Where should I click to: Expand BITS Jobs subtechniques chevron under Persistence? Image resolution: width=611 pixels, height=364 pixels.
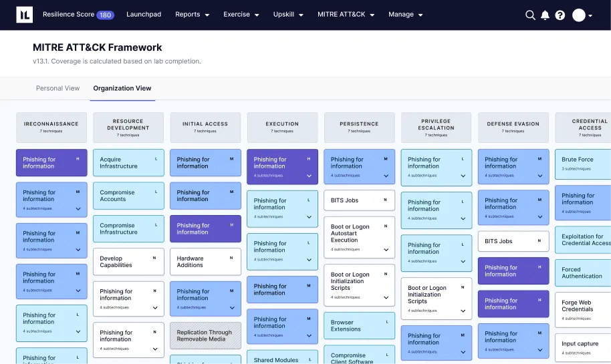coord(359,200)
